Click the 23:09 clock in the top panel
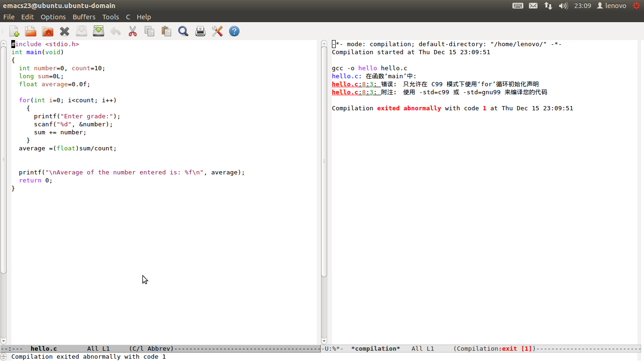 pos(583,6)
